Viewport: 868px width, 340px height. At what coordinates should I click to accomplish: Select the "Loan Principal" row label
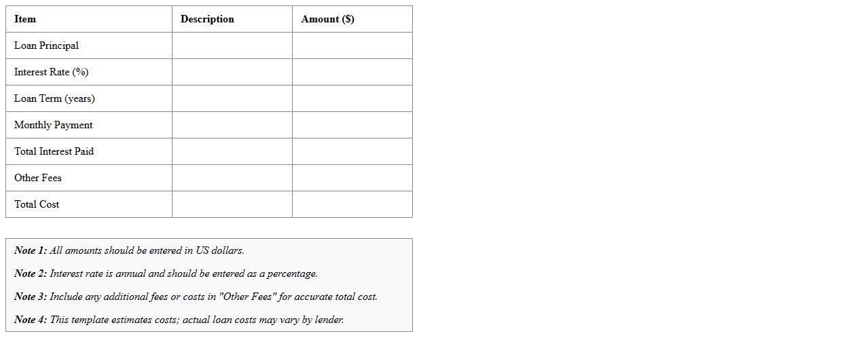click(x=46, y=45)
